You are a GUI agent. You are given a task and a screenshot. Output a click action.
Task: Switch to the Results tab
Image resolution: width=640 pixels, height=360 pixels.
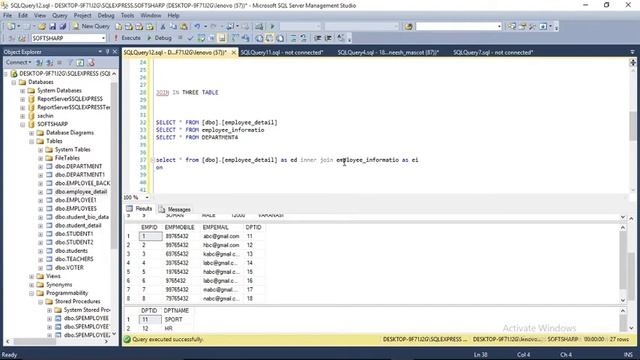[140, 209]
